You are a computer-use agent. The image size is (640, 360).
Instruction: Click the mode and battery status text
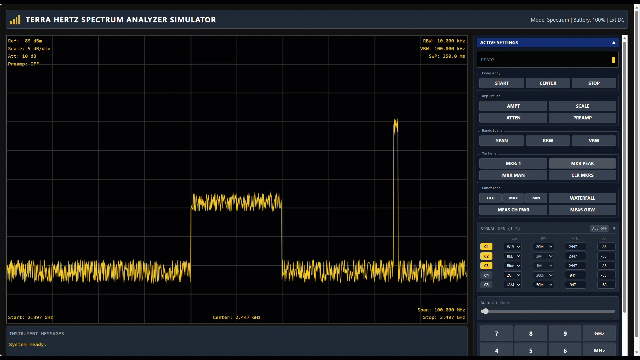[x=577, y=20]
